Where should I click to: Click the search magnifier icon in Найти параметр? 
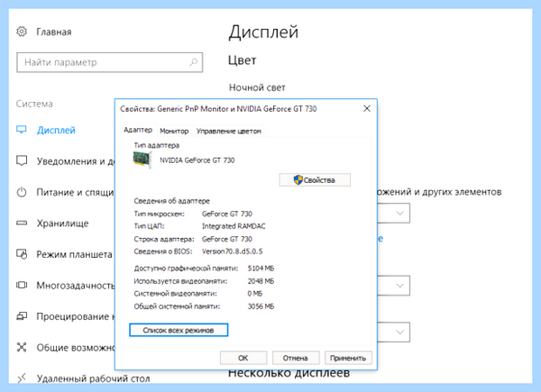click(x=193, y=62)
